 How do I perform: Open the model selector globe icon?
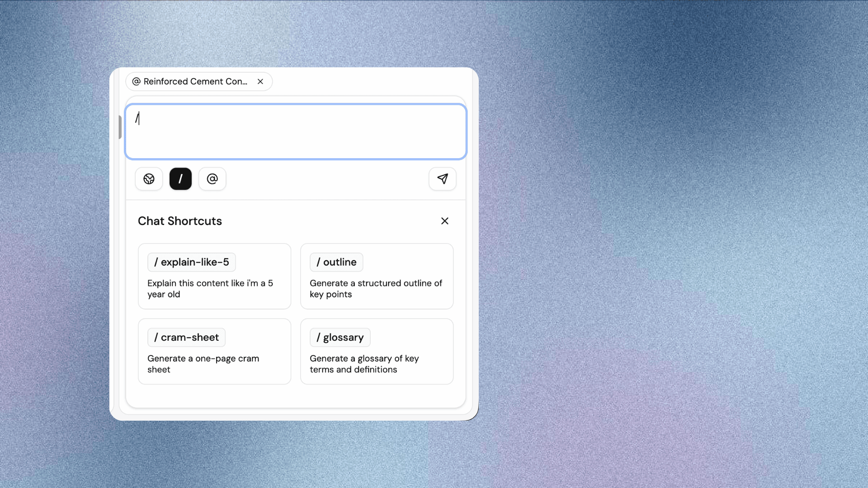pos(149,179)
